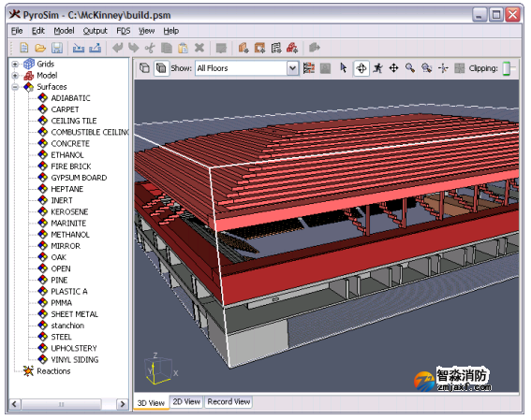Select the SHEET METAL surface
Image resolution: width=531 pixels, height=420 pixels.
(75, 314)
